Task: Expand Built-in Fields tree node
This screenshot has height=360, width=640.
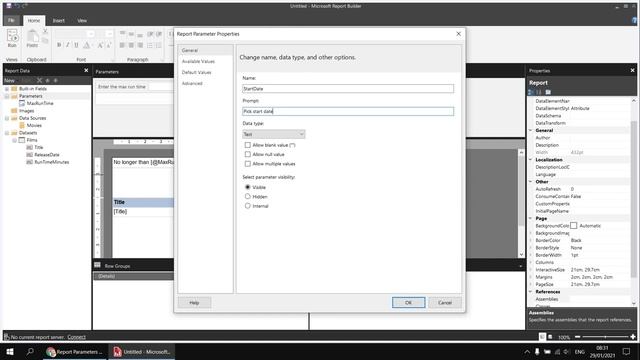Action: tap(7, 89)
